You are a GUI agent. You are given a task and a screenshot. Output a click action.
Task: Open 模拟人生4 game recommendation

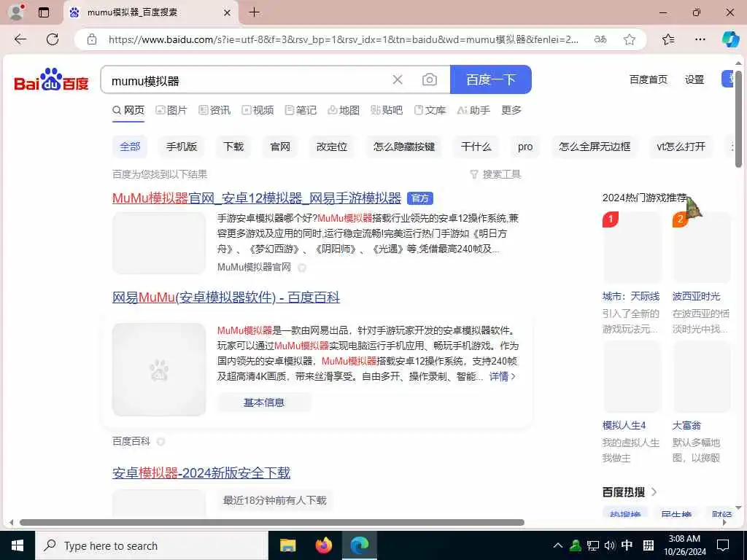coord(624,425)
